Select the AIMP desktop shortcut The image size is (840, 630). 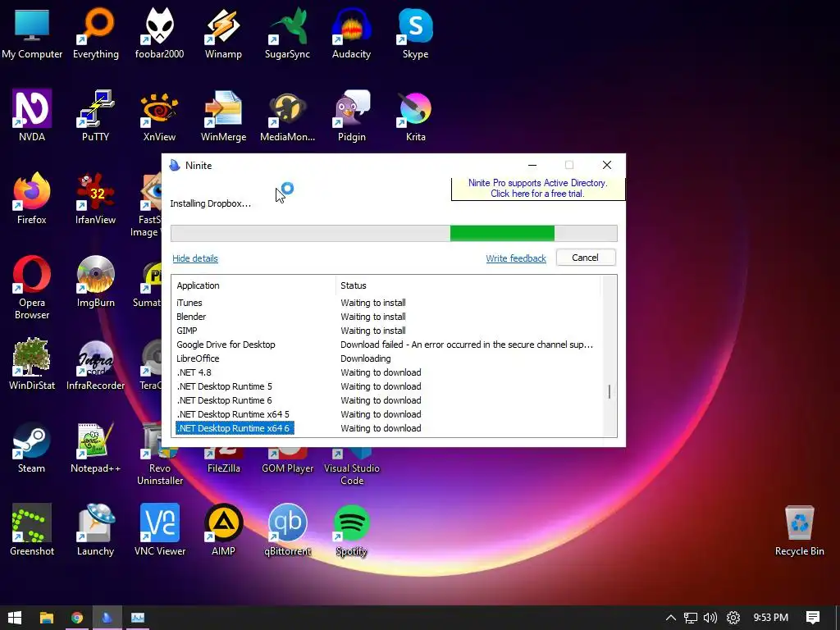pyautogui.click(x=223, y=531)
